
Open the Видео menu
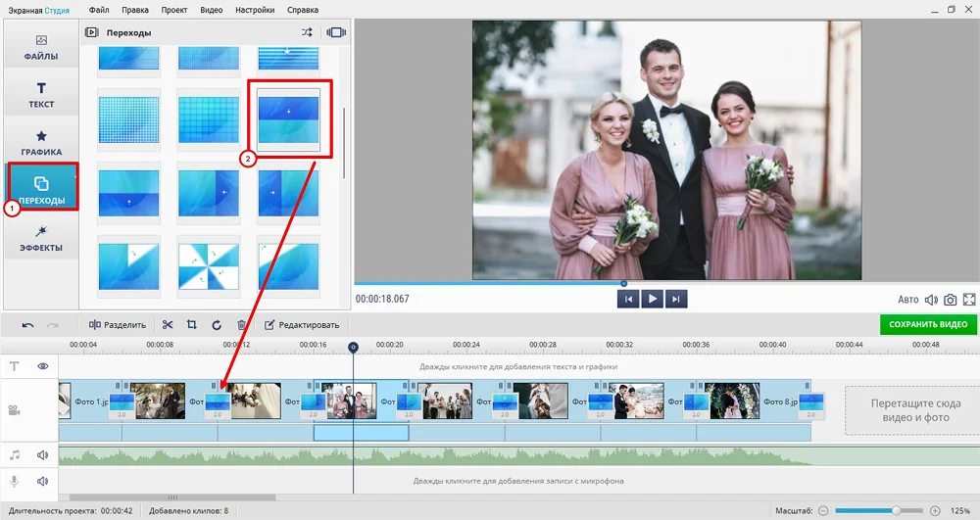211,10
